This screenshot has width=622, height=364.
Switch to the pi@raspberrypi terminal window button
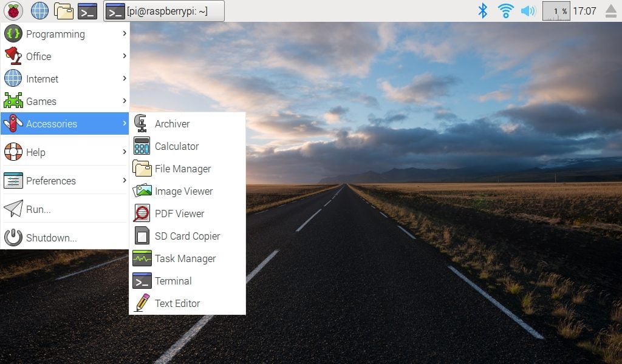[x=164, y=11]
